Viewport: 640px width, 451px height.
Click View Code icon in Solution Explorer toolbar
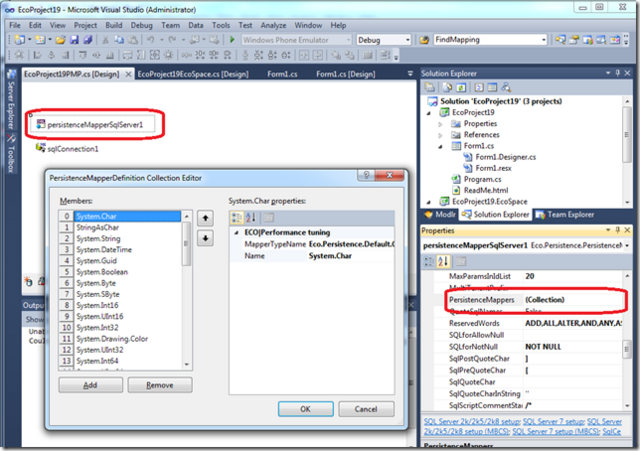[x=479, y=87]
